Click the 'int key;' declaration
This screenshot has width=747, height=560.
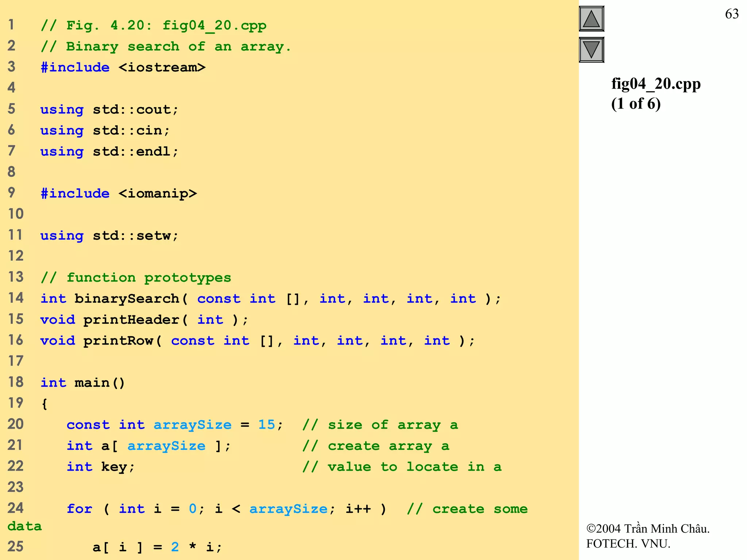click(x=101, y=467)
